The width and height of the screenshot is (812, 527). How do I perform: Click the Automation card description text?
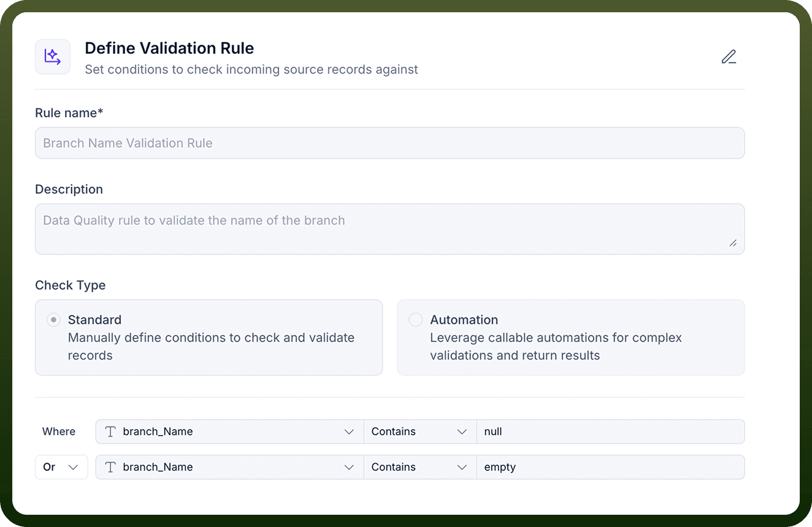(x=556, y=346)
